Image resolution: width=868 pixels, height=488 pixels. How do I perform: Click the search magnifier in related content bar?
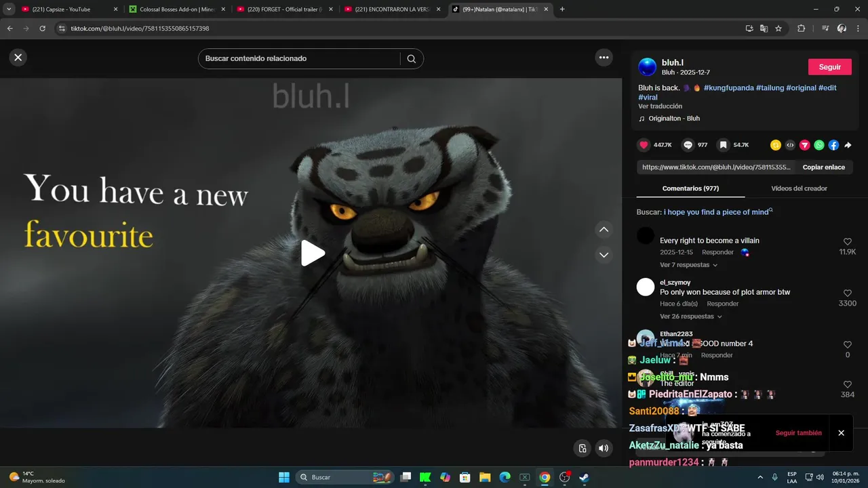(x=411, y=59)
